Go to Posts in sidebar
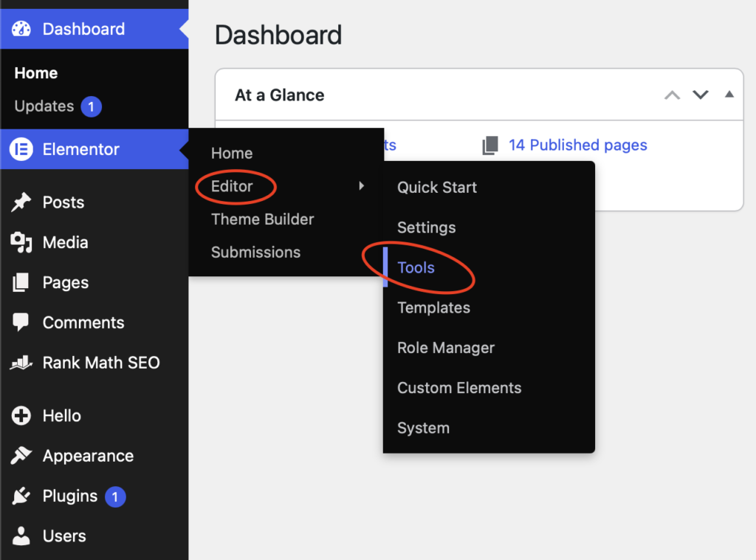756x560 pixels. click(x=63, y=202)
